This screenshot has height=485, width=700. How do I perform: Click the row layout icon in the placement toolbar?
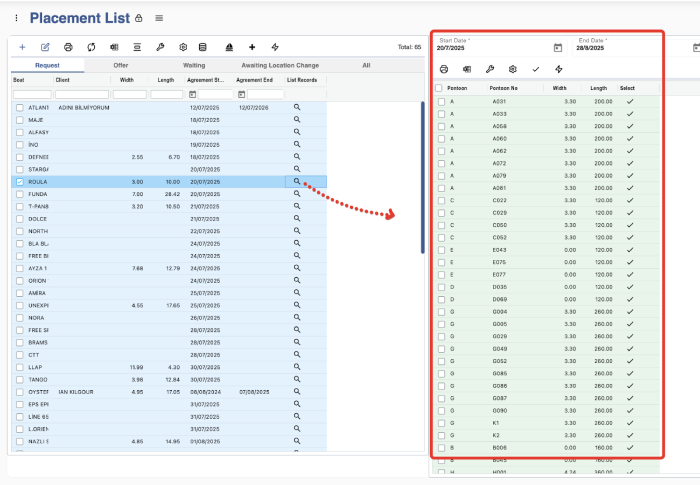(137, 47)
